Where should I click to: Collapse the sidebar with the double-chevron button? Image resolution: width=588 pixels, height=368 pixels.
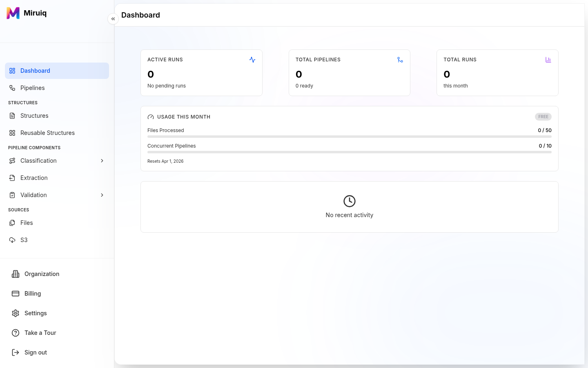tap(113, 19)
